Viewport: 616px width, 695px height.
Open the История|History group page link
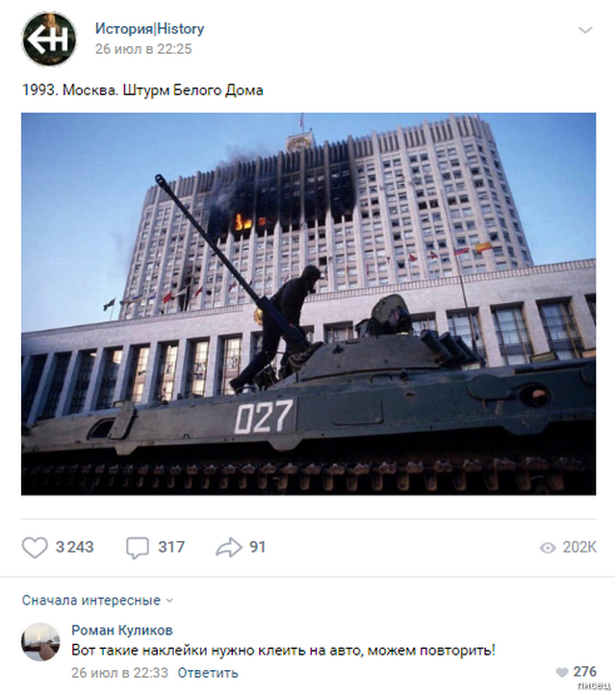[149, 29]
